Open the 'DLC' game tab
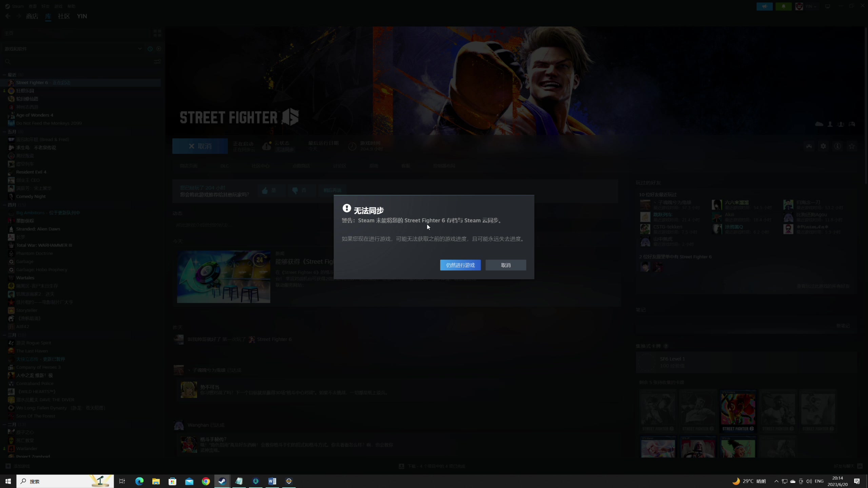Screen dimensions: 868x488 tap(224, 166)
